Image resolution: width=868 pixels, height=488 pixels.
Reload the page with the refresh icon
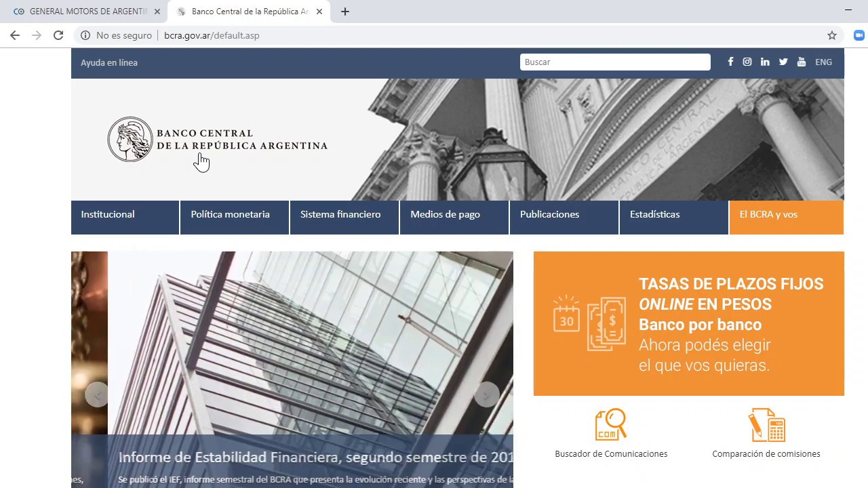point(58,35)
